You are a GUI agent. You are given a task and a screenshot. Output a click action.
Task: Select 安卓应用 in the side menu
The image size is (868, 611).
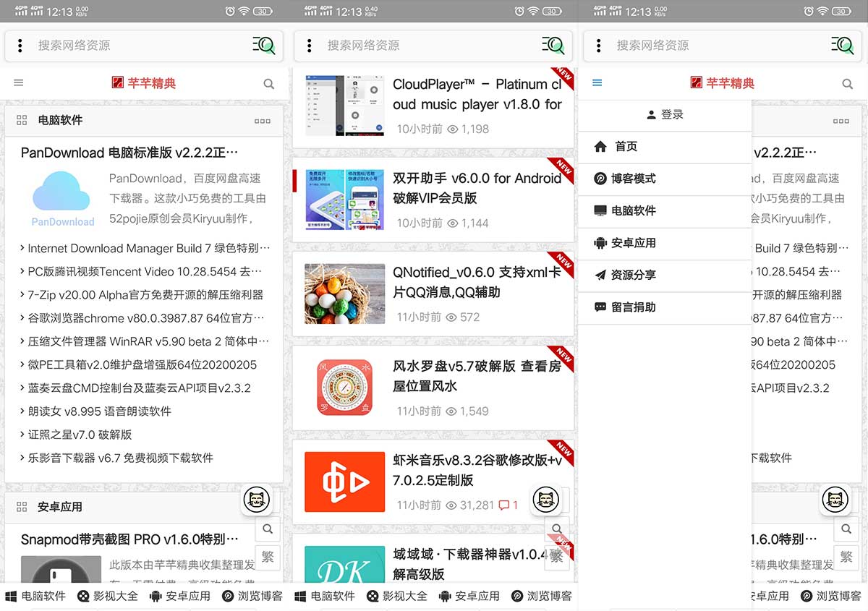[x=665, y=243]
